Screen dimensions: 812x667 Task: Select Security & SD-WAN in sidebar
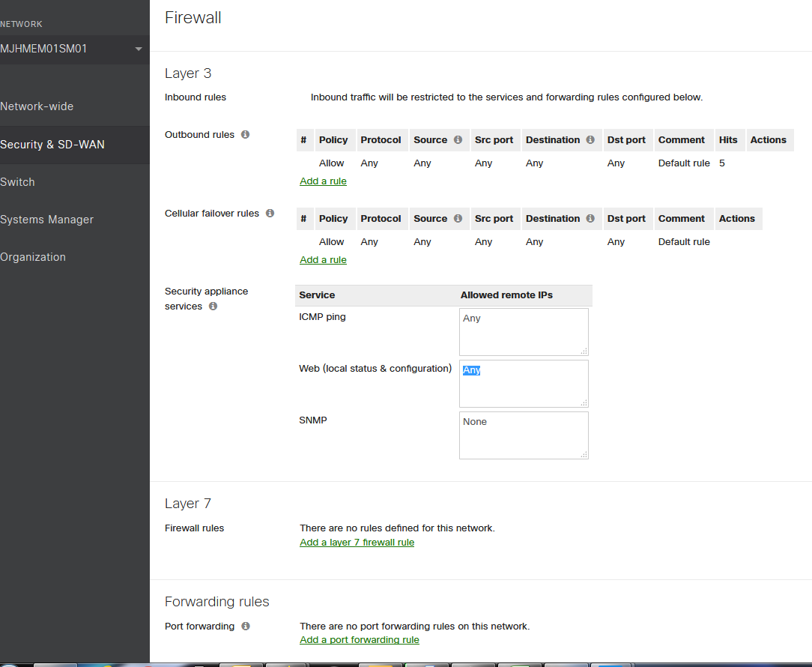[52, 145]
